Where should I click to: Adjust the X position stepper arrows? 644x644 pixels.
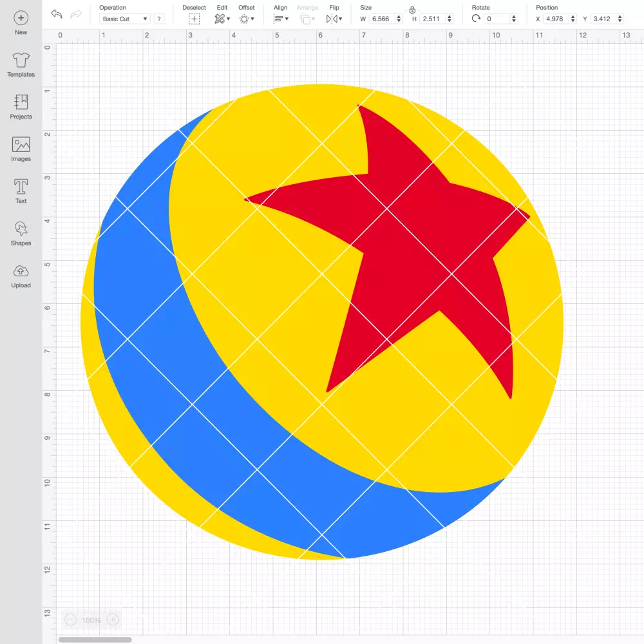[x=573, y=19]
